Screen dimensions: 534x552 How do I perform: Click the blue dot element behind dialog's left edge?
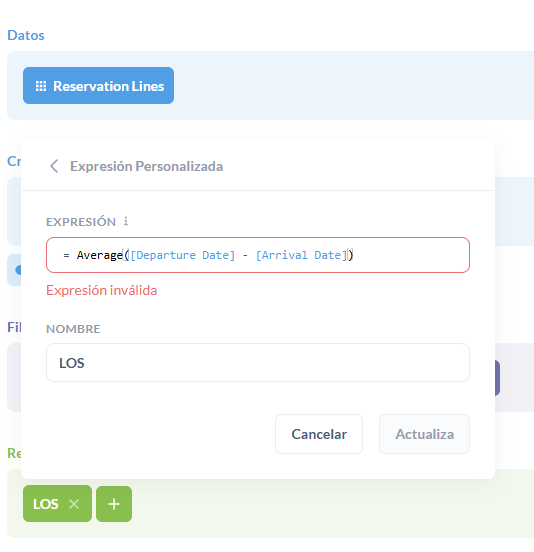pyautogui.click(x=18, y=270)
